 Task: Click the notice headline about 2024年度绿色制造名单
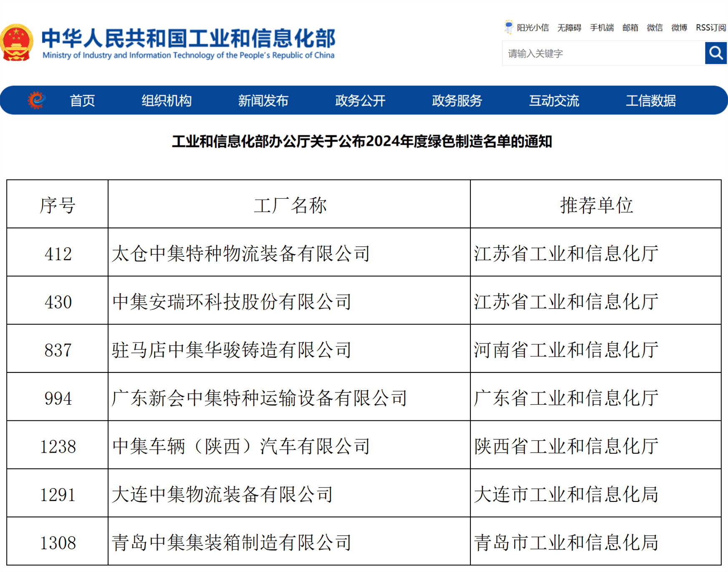362,142
